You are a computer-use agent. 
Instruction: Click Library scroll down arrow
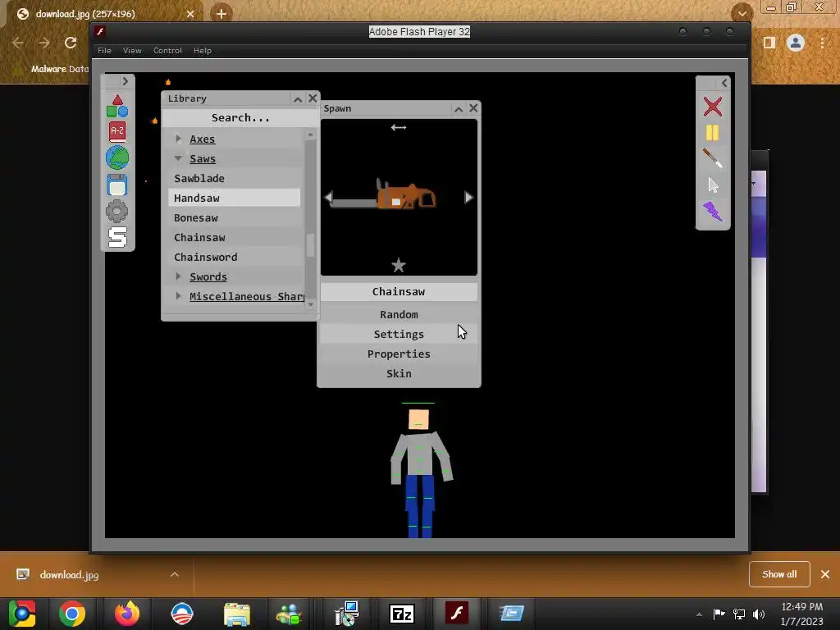[x=311, y=304]
